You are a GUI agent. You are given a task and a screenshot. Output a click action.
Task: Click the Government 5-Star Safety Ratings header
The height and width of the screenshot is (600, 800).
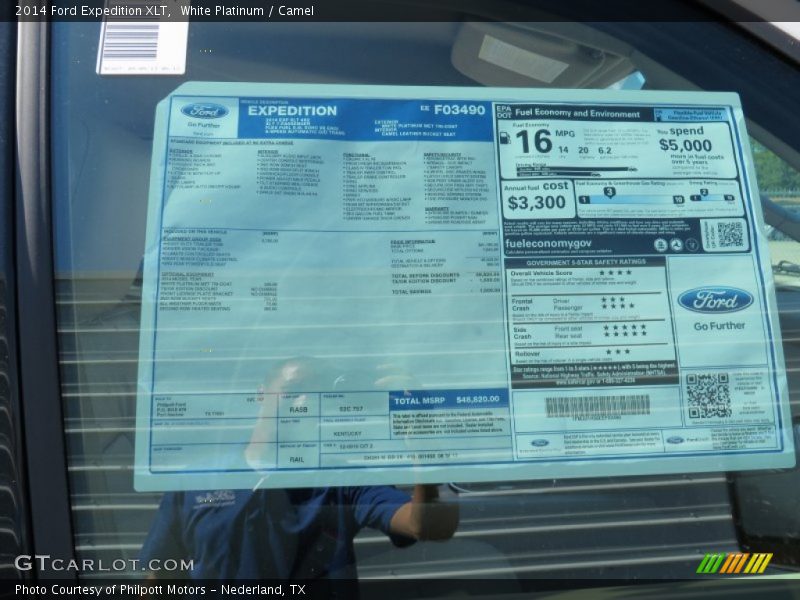pyautogui.click(x=588, y=261)
